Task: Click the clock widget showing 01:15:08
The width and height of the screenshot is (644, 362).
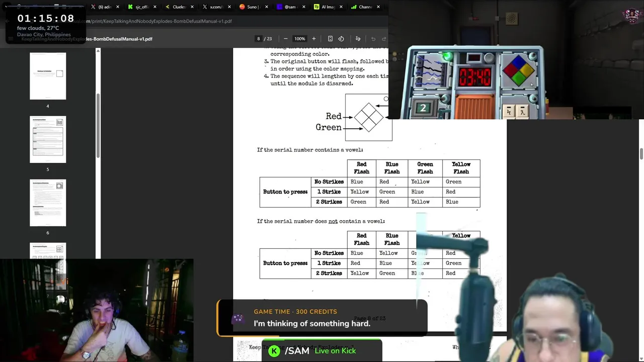Action: click(x=46, y=25)
